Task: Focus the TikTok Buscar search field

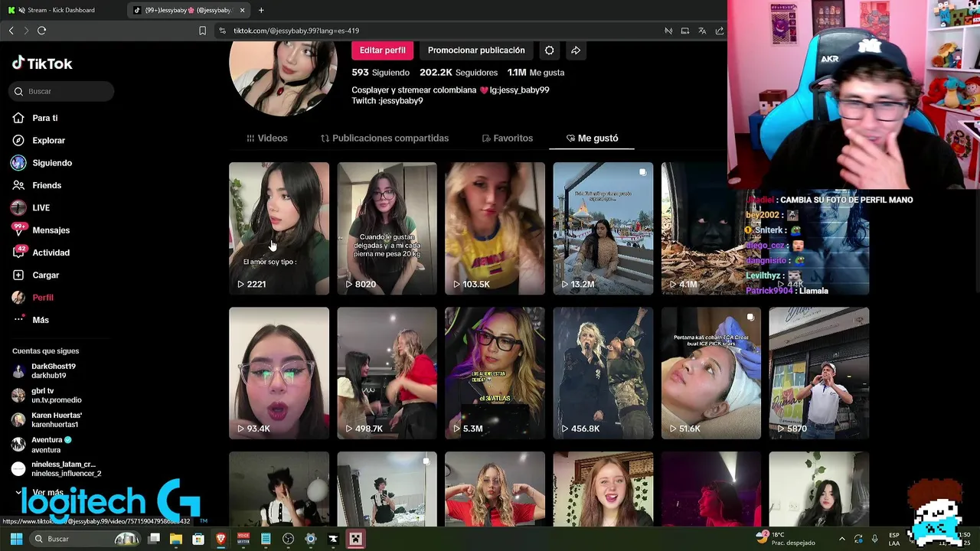Action: coord(63,91)
